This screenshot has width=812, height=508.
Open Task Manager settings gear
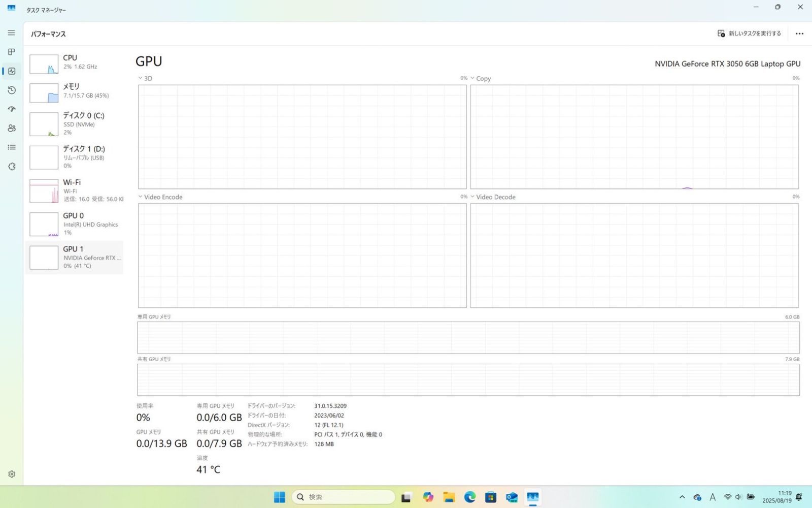point(11,474)
